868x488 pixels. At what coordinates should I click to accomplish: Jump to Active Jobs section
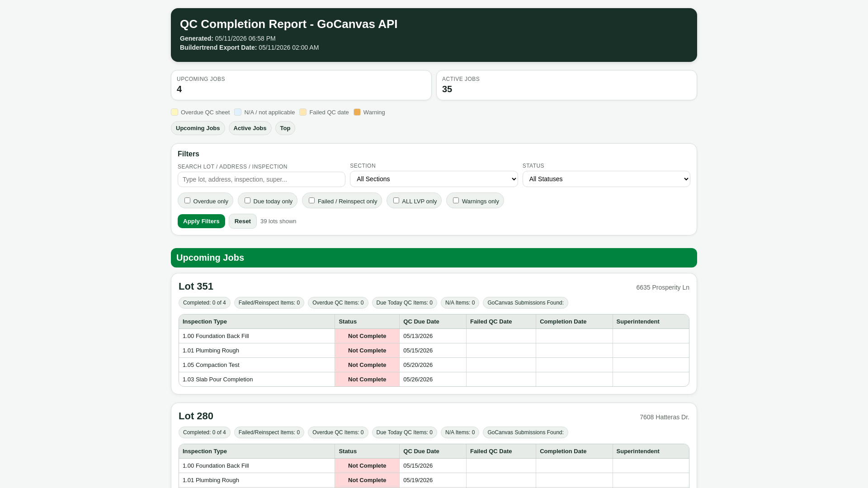250,128
